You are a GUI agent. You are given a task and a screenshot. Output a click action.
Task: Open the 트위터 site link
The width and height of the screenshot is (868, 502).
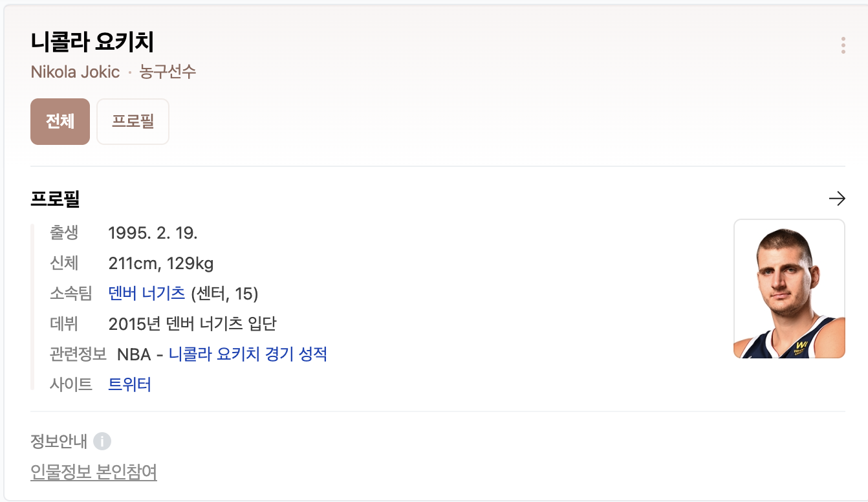point(129,385)
